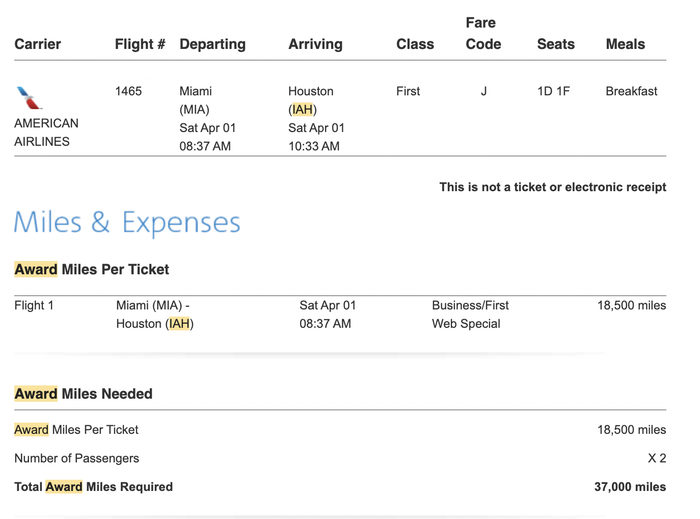Click the Miles & Expenses heading
Image resolution: width=700 pixels, height=519 pixels.
127,222
